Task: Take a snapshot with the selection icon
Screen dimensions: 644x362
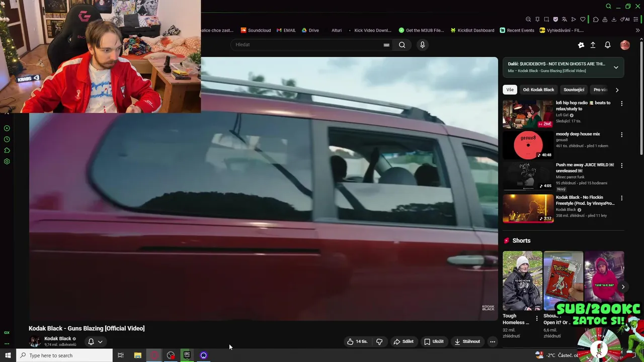Action: [546, 19]
